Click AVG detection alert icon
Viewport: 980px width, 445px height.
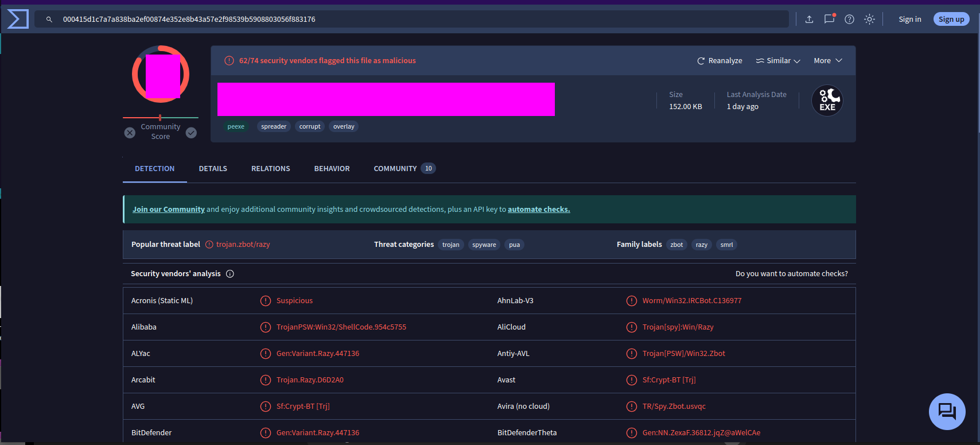pos(266,407)
